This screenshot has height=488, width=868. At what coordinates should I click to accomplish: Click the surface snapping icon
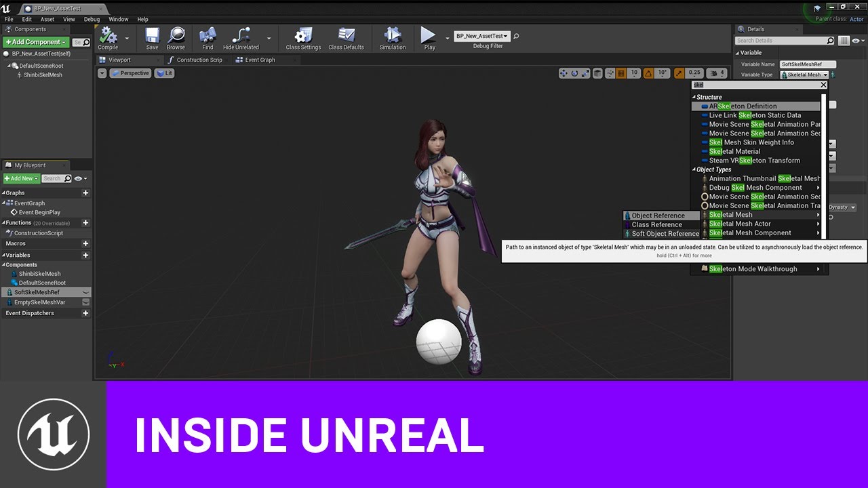coord(610,73)
